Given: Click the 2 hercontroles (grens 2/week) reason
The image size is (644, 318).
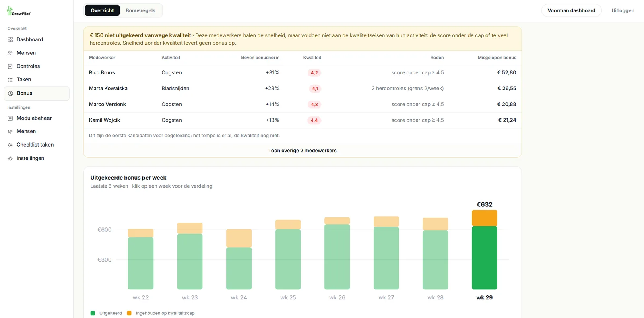Looking at the screenshot, I should [407, 89].
